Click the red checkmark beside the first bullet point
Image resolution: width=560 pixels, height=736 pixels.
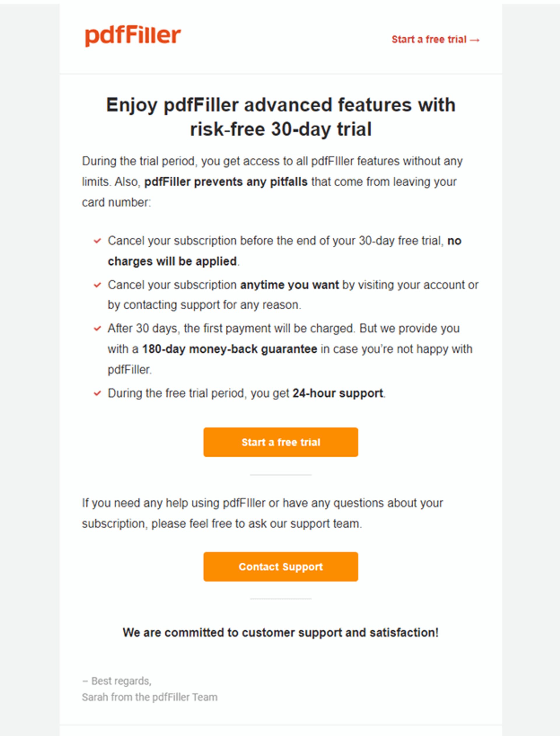point(97,241)
